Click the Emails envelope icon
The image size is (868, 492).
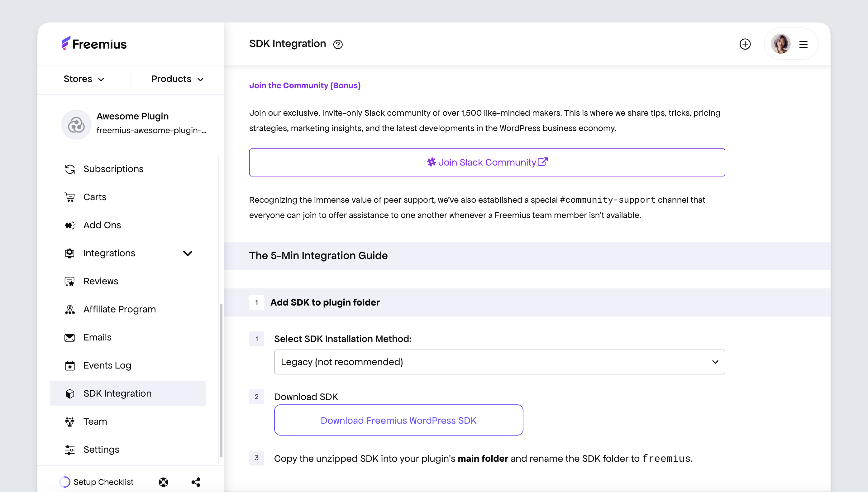(69, 338)
